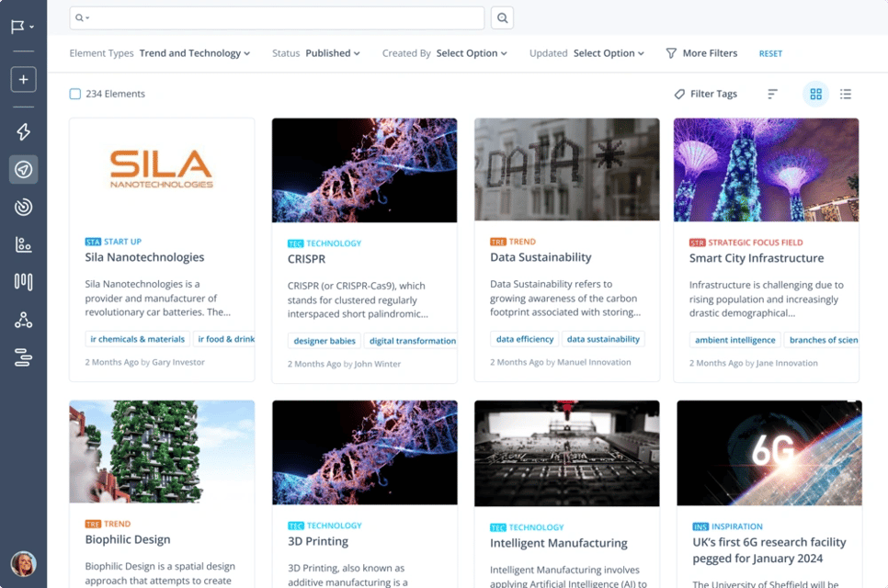Click the magnifier search button
The width and height of the screenshot is (888, 588).
(502, 17)
